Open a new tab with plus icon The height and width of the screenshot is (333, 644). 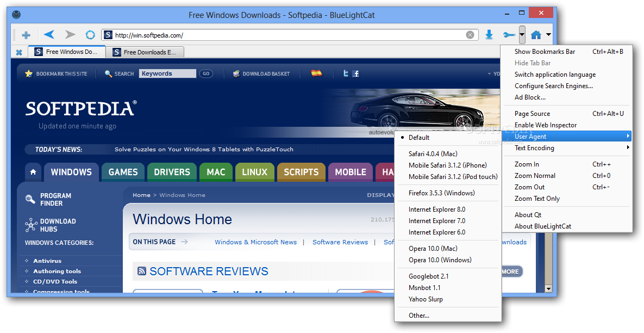(26, 35)
